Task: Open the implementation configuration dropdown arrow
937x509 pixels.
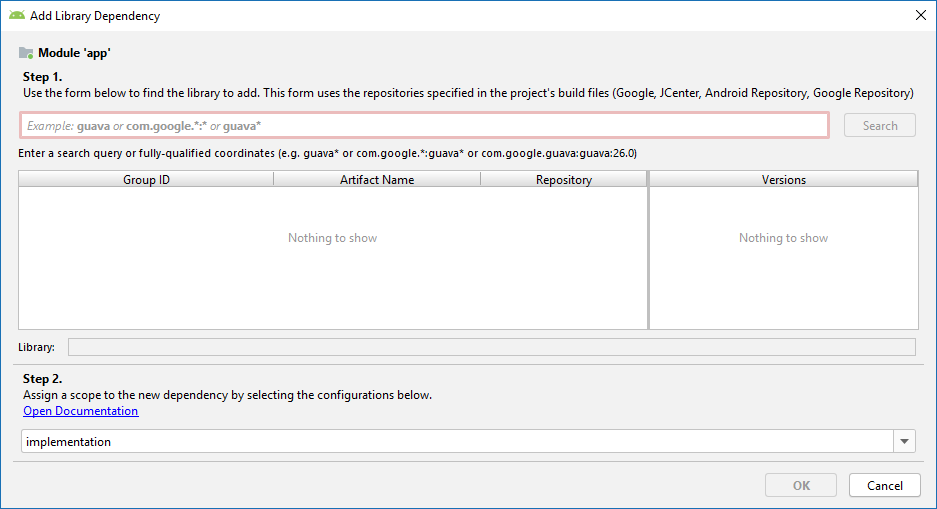Action: click(x=904, y=441)
